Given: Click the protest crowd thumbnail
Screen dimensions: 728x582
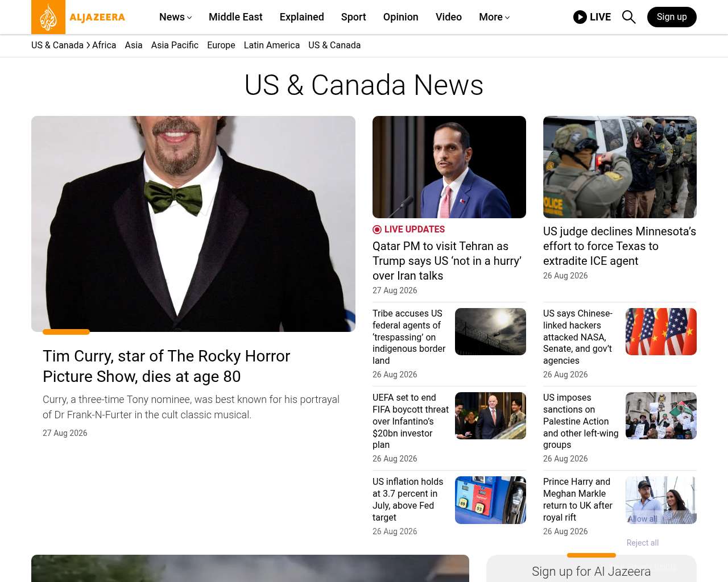Looking at the screenshot, I should click(661, 415).
